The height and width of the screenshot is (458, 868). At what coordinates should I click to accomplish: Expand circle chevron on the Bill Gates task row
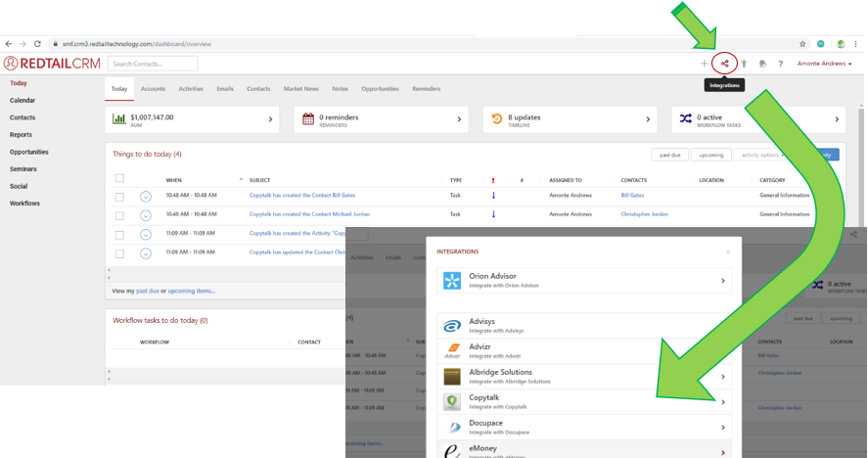pos(146,197)
